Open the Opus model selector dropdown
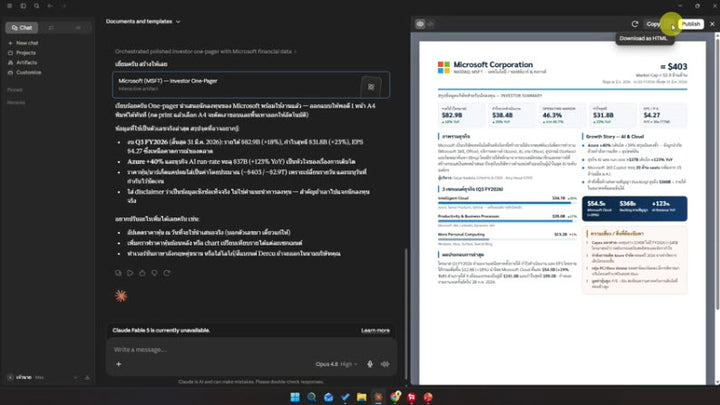 (x=336, y=364)
